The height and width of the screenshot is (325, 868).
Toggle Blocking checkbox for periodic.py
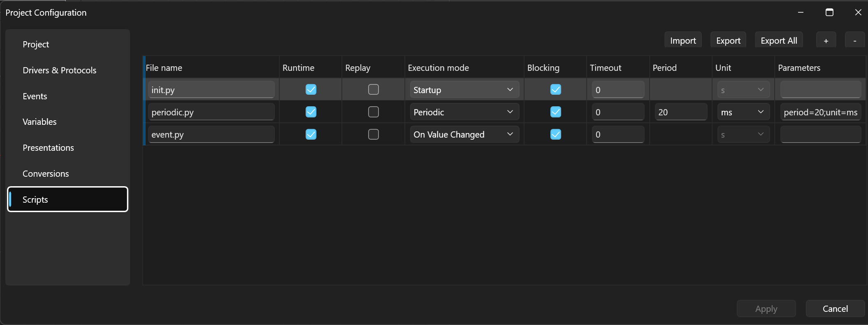click(x=556, y=112)
